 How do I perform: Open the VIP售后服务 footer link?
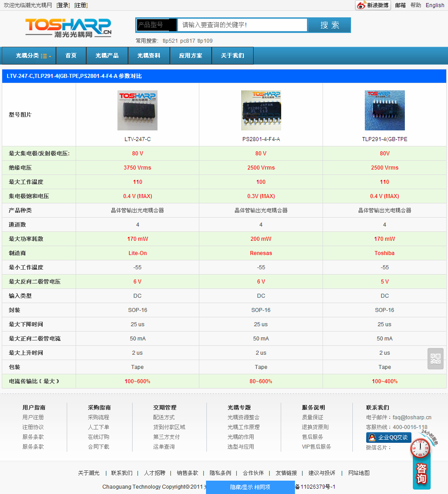point(316,446)
